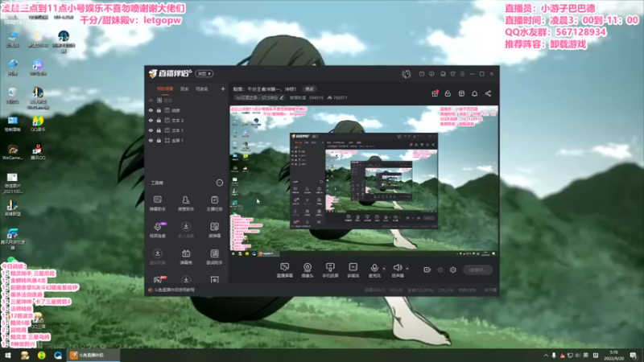Switch to the third scene tab
The height and width of the screenshot is (362, 644).
202,89
